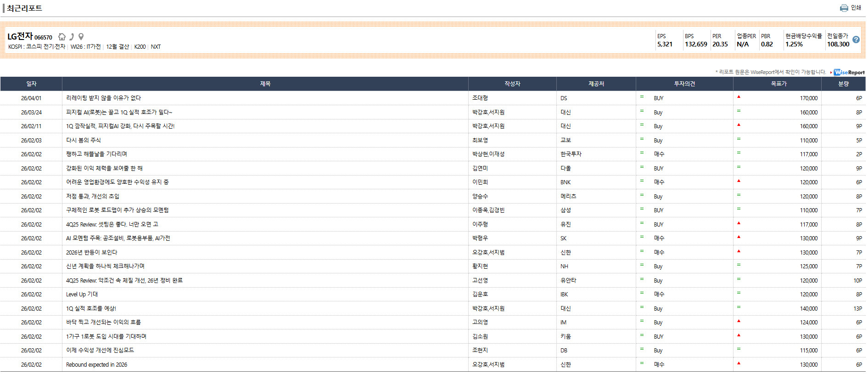Click the 'KOSPI : 코스피 전기·전자' label

[x=37, y=47]
